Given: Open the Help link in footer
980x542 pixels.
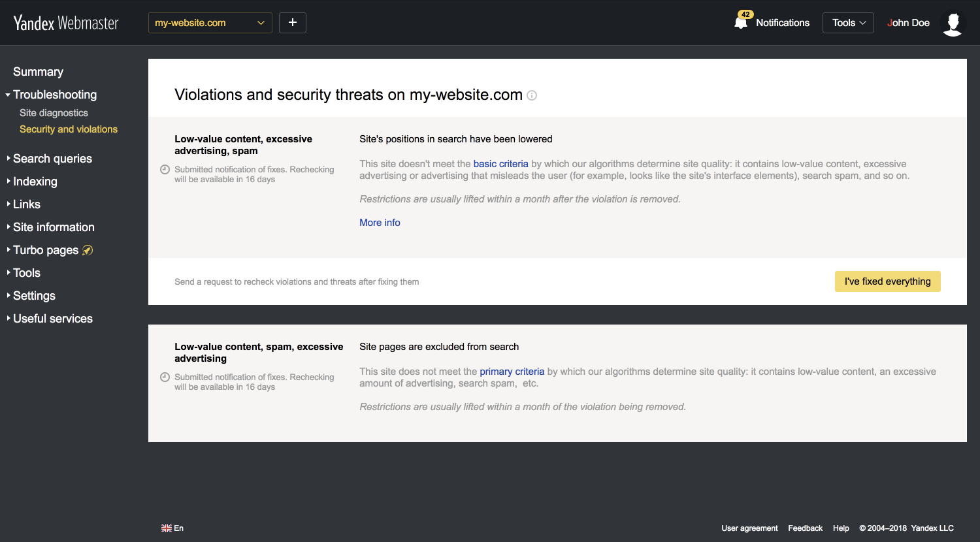Looking at the screenshot, I should (841, 528).
